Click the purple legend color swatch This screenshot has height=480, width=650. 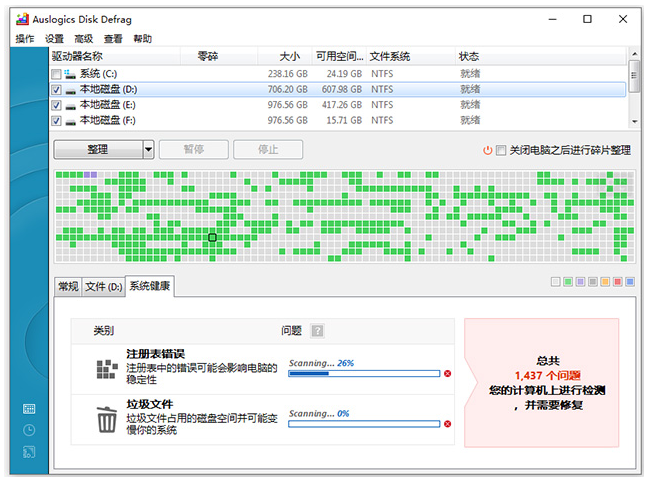coord(580,282)
